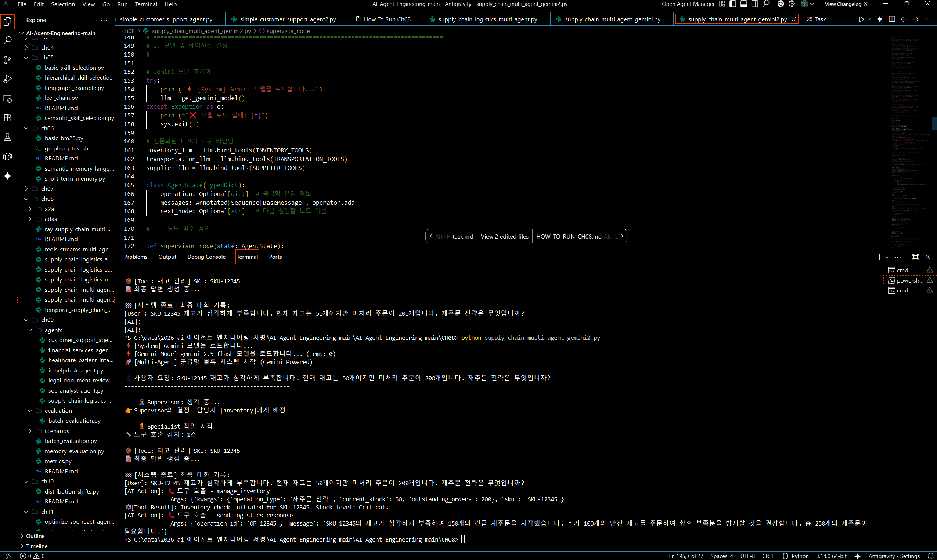Open lcel_chain.py in the explorer
Viewport: 937px width, 560px height.
tap(61, 98)
